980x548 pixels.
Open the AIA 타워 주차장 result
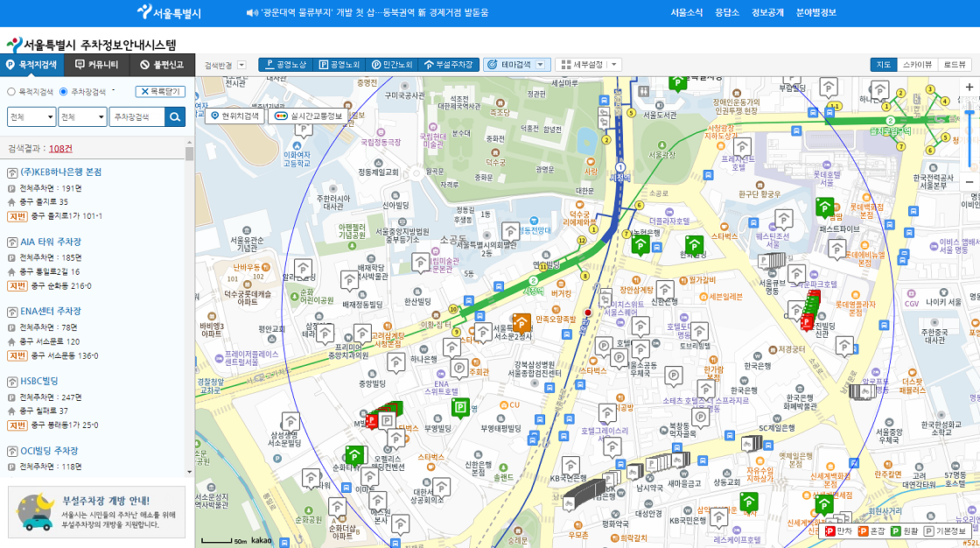pos(51,242)
